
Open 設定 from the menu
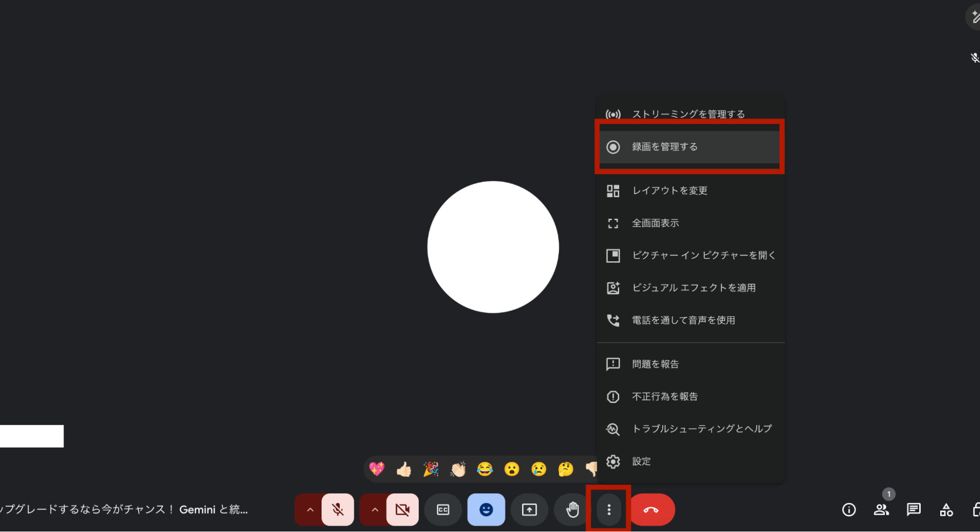click(690, 461)
